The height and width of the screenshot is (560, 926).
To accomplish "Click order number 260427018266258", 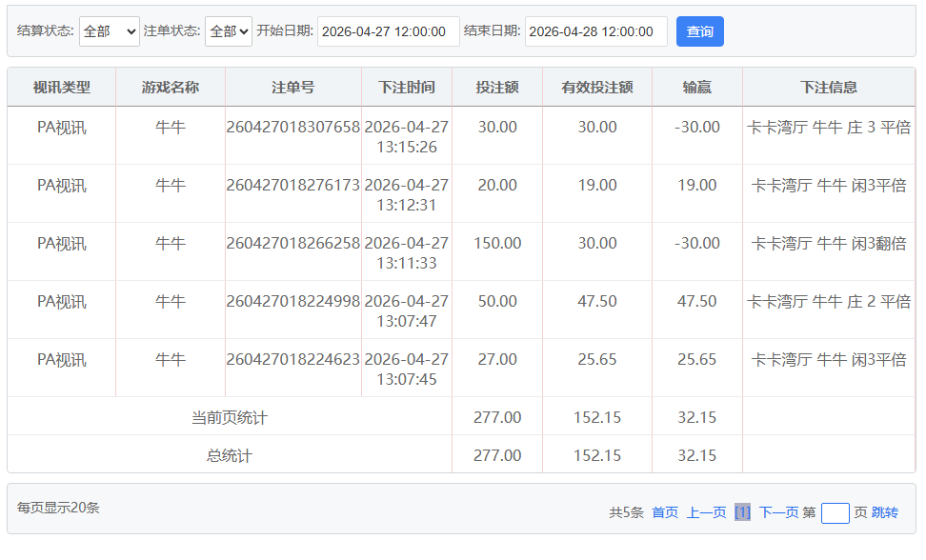I will click(292, 243).
